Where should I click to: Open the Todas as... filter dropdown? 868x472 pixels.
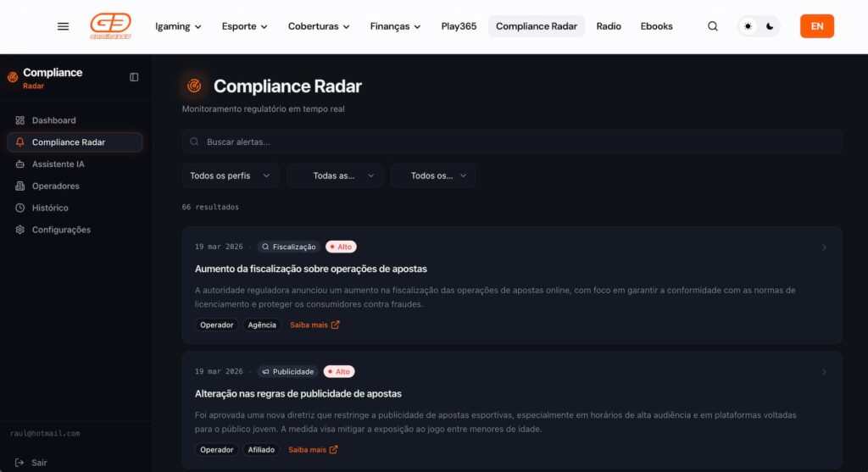[335, 175]
